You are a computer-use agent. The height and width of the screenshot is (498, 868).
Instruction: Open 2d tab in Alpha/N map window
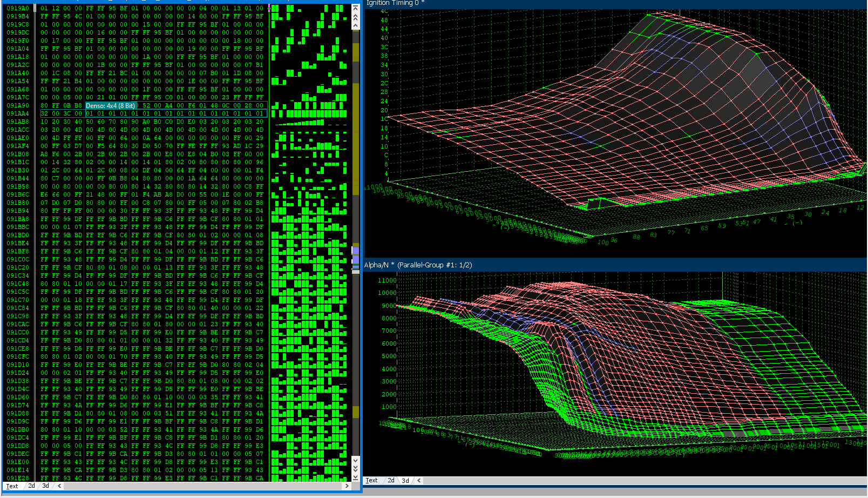(391, 480)
